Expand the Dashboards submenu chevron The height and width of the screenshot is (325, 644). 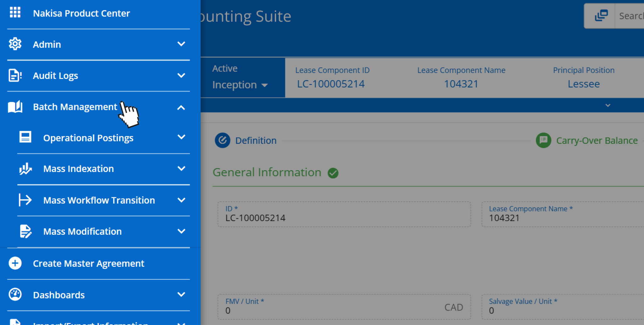click(181, 294)
